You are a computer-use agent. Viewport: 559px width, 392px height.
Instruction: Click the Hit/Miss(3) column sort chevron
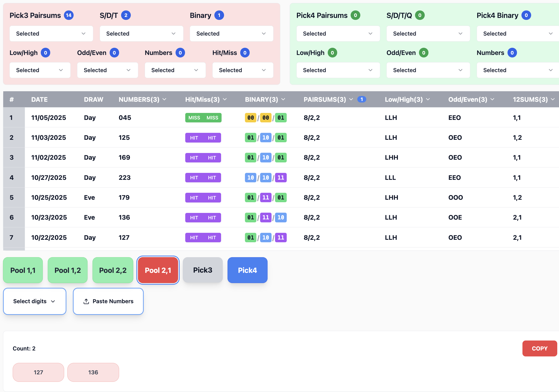225,99
